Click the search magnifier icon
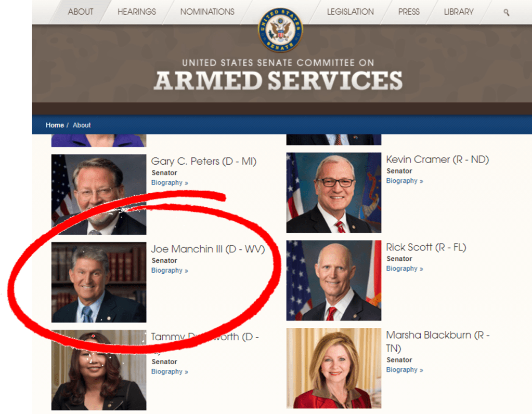 tap(506, 12)
